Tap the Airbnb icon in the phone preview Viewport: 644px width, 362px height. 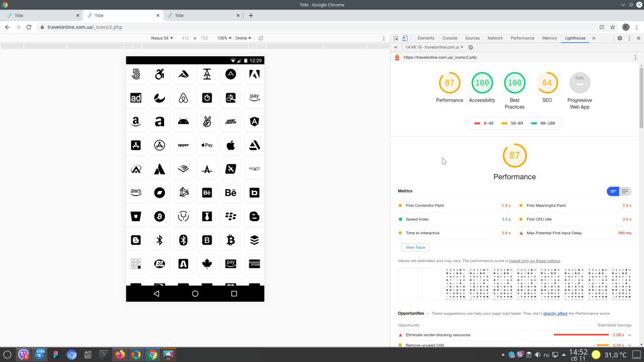pyautogui.click(x=183, y=98)
